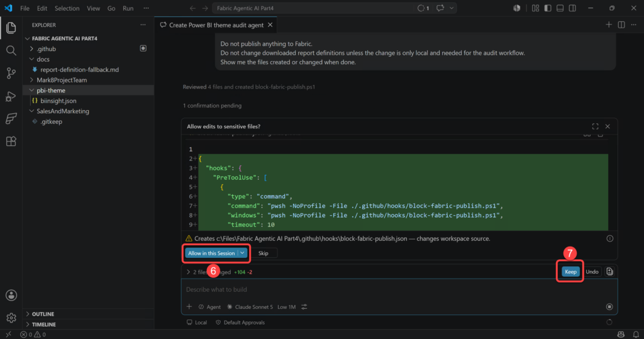Image resolution: width=644 pixels, height=339 pixels.
Task: Open the Allow in this Session dropdown arrow
Action: [243, 253]
